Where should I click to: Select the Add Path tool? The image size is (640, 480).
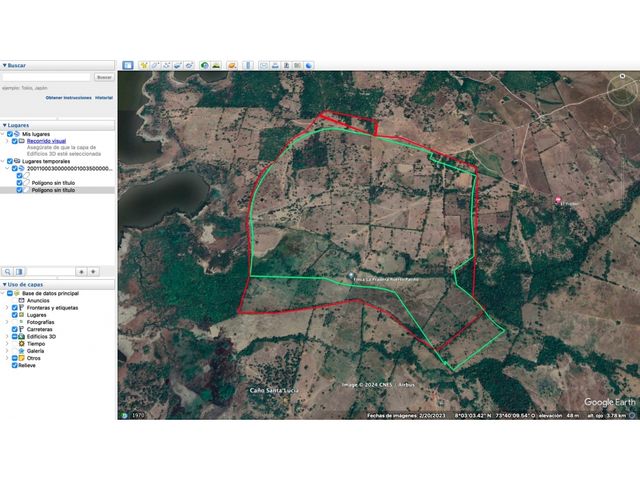tap(167, 65)
